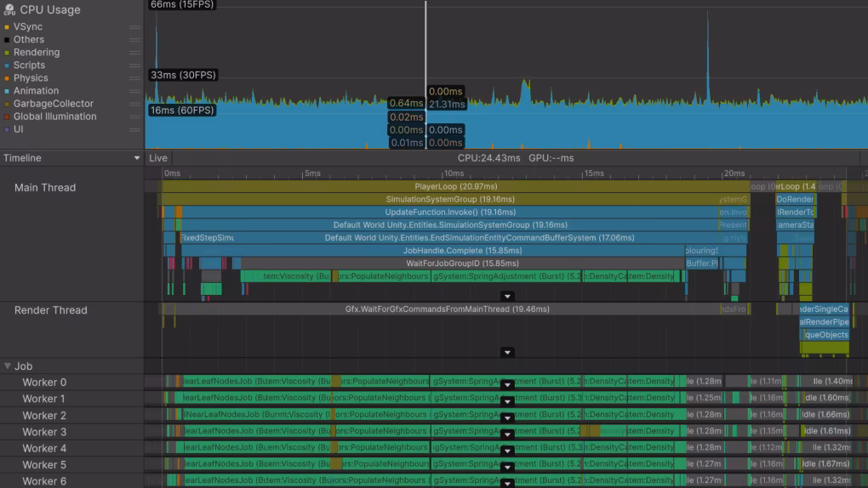Toggle the Animation category in chart
The image size is (868, 488).
click(7, 91)
